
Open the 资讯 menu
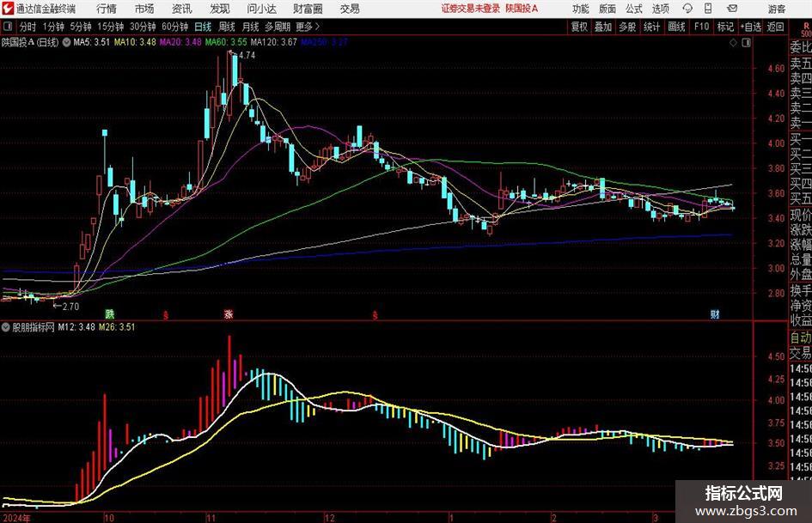click(182, 9)
